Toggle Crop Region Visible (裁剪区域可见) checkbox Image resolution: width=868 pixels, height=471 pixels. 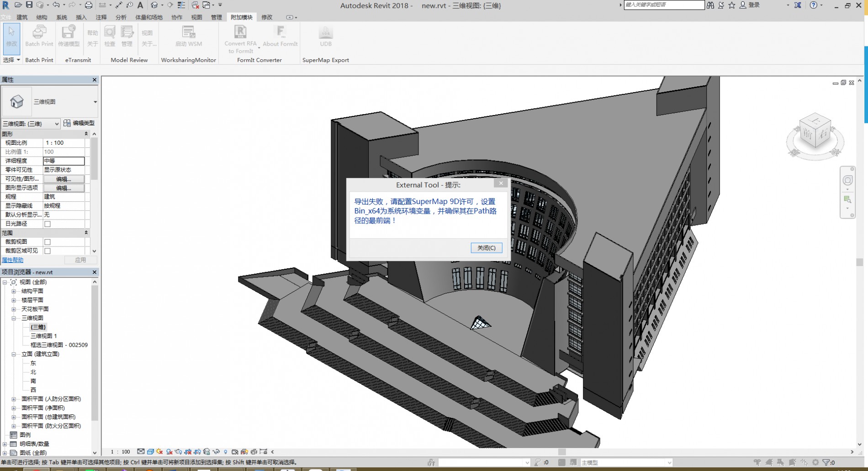(48, 251)
